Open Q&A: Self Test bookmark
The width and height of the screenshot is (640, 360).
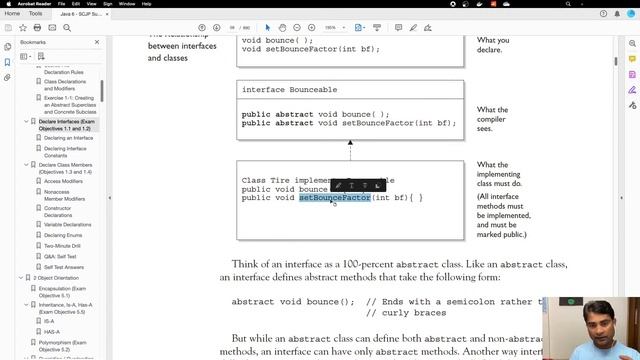(x=60, y=256)
